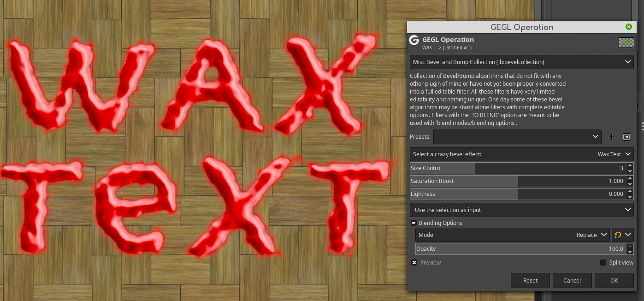The height and width of the screenshot is (301, 644).
Task: Click the Size Control slider
Action: [517, 168]
